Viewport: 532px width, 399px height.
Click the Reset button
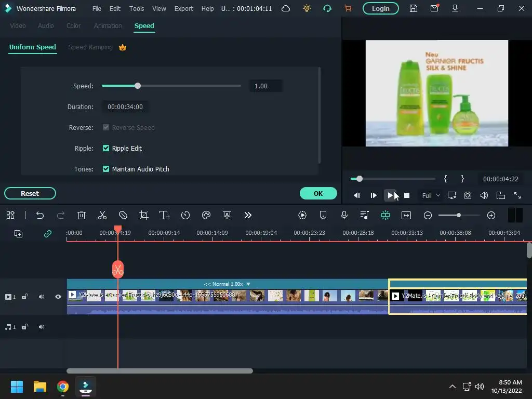tap(30, 193)
